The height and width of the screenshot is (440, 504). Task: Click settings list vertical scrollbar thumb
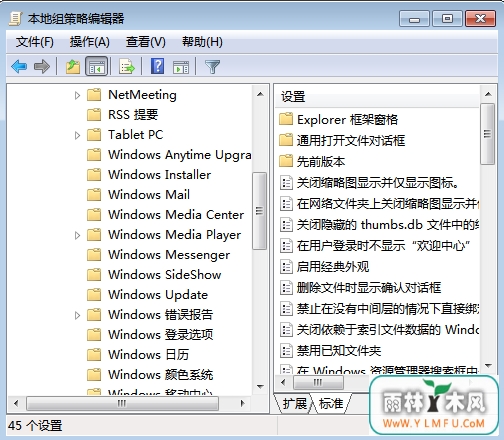[x=487, y=134]
